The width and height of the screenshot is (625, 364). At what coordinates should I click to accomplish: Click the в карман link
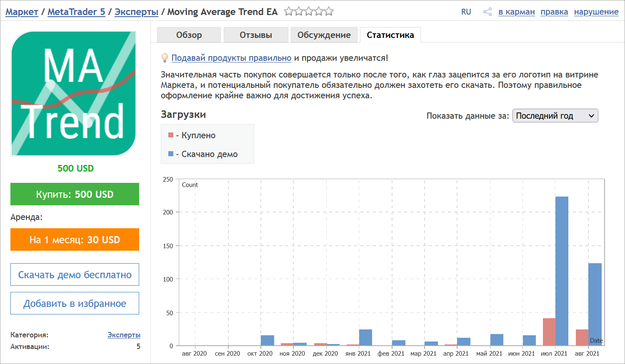coord(516,12)
